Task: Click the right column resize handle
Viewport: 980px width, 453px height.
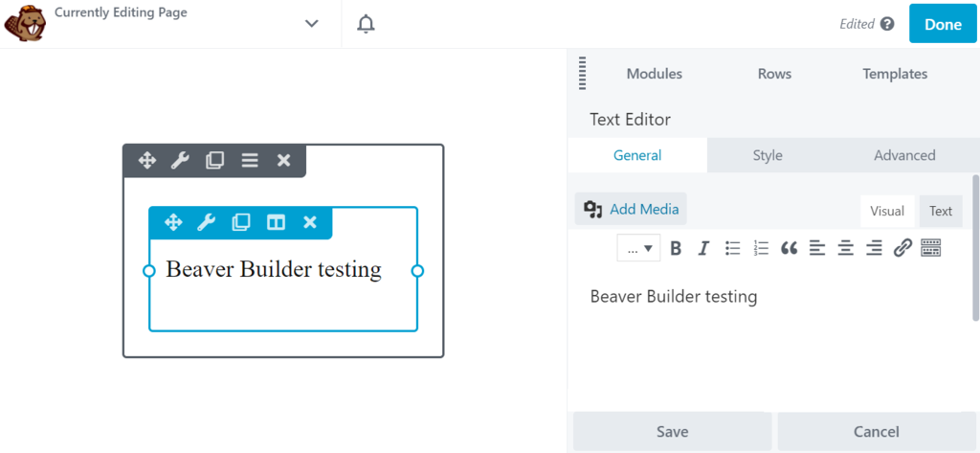Action: point(417,271)
